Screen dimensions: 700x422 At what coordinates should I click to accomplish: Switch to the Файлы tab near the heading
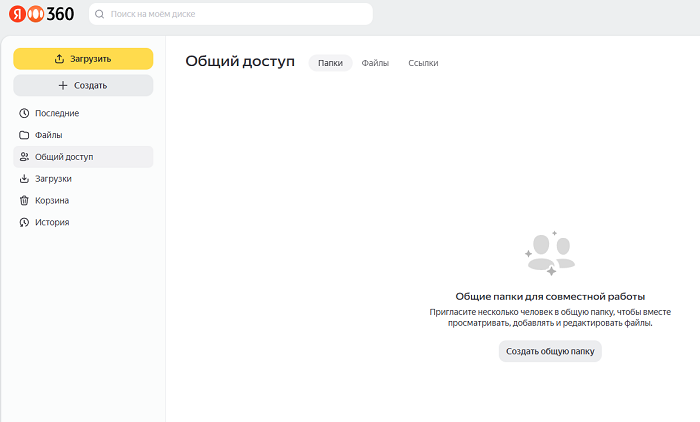tap(375, 63)
